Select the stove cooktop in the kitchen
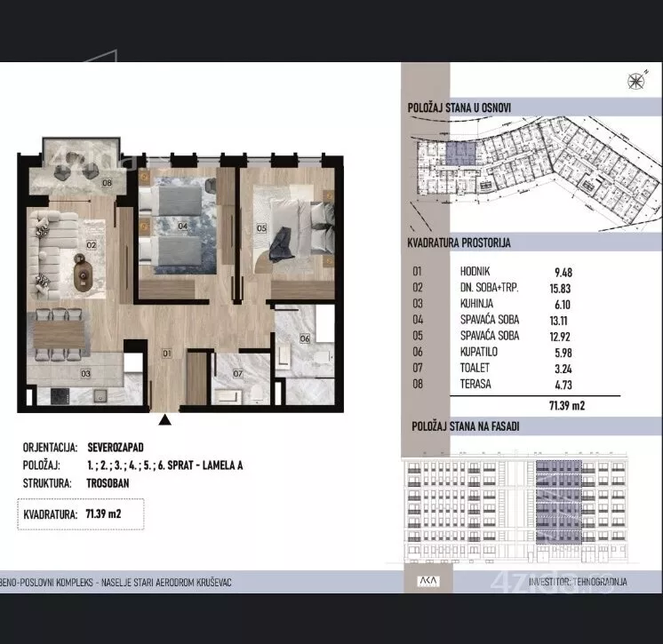The width and height of the screenshot is (663, 644). coord(60,396)
